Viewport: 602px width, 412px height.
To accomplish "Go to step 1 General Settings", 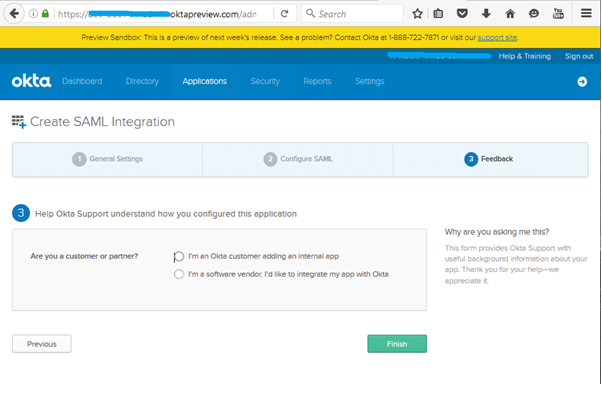I will pyautogui.click(x=108, y=159).
